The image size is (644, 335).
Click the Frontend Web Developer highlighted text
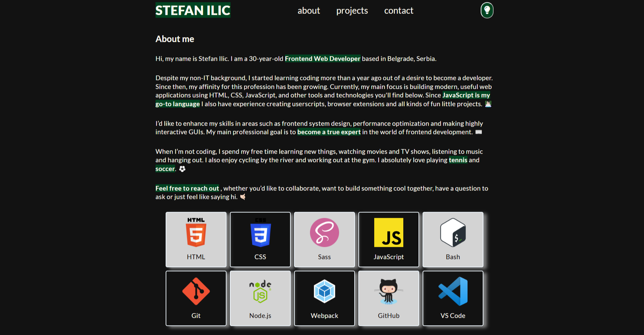322,58
